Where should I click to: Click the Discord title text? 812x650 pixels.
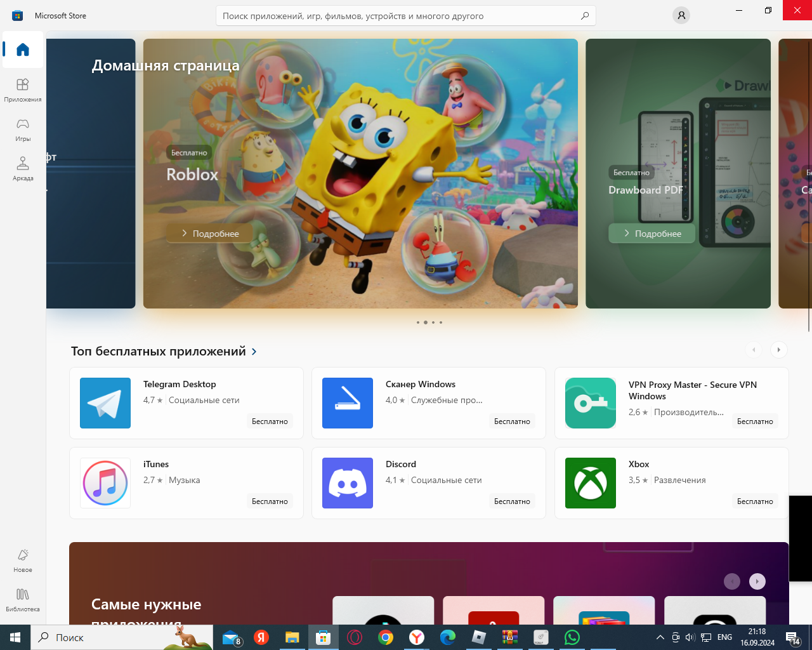point(401,464)
